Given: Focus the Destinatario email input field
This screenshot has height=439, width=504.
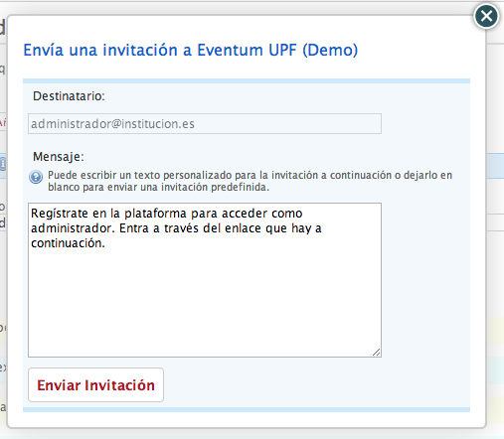Looking at the screenshot, I should (205, 124).
